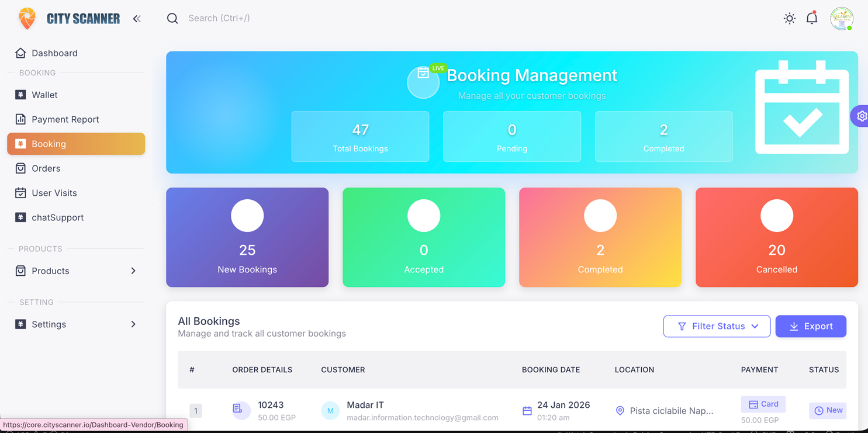Select Booking in the sidebar menu
This screenshot has width=868, height=433.
pyautogui.click(x=50, y=144)
